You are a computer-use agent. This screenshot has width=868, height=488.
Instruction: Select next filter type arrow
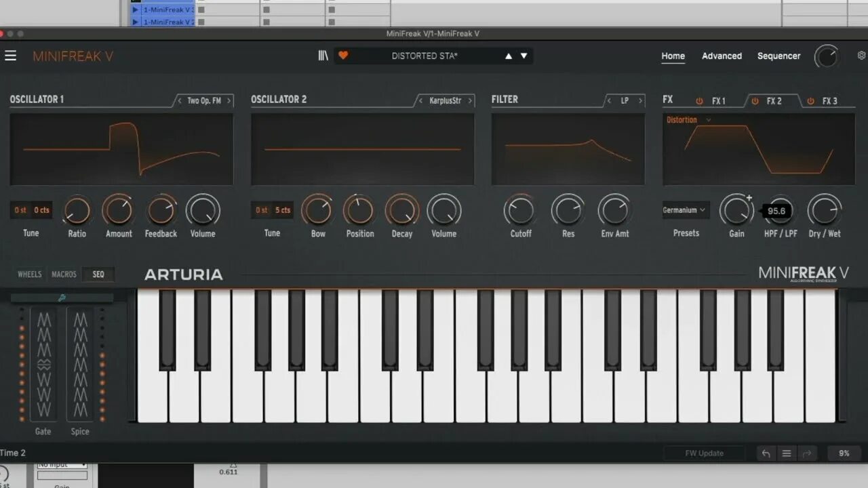point(639,100)
